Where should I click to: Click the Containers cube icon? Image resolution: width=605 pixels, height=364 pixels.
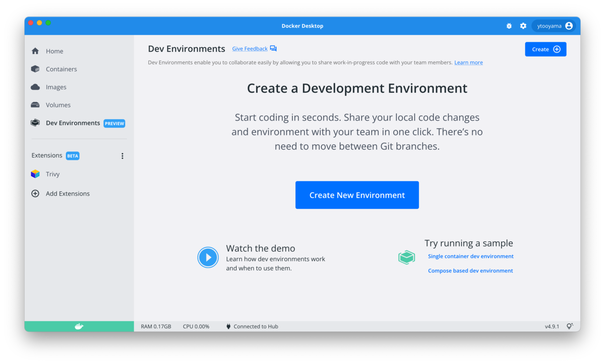[x=35, y=69]
